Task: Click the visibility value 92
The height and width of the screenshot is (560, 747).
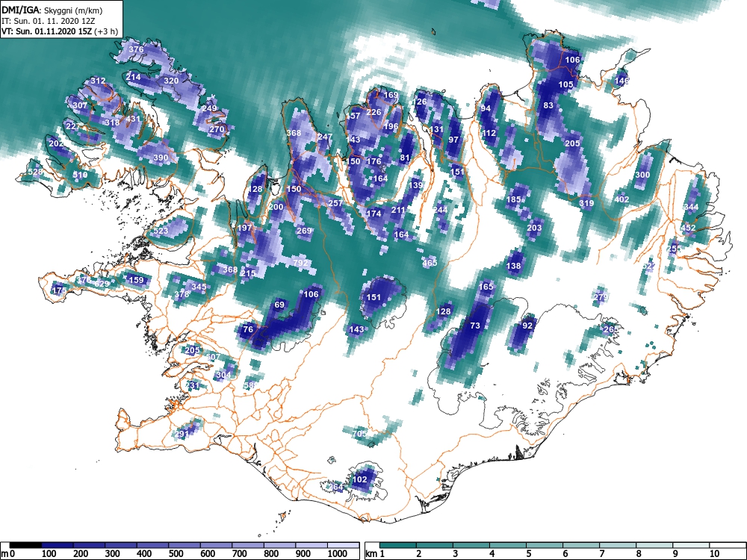Action: (x=527, y=326)
